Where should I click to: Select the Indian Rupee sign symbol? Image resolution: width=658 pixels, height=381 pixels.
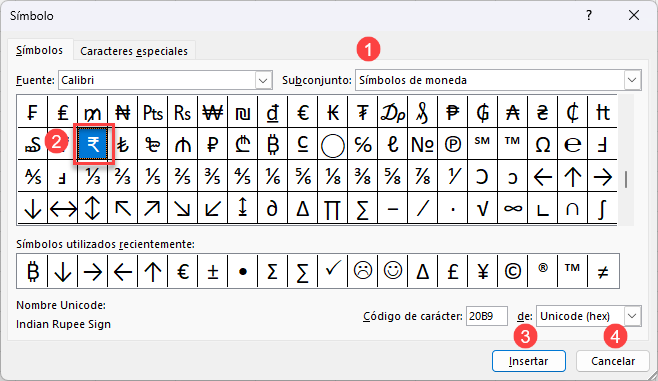pyautogui.click(x=93, y=145)
